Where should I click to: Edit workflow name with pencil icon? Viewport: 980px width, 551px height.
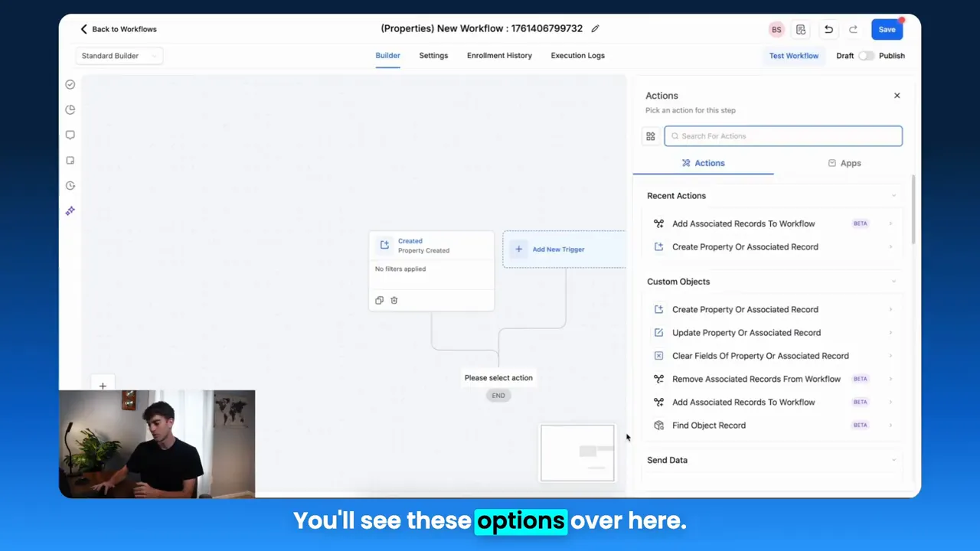(595, 29)
